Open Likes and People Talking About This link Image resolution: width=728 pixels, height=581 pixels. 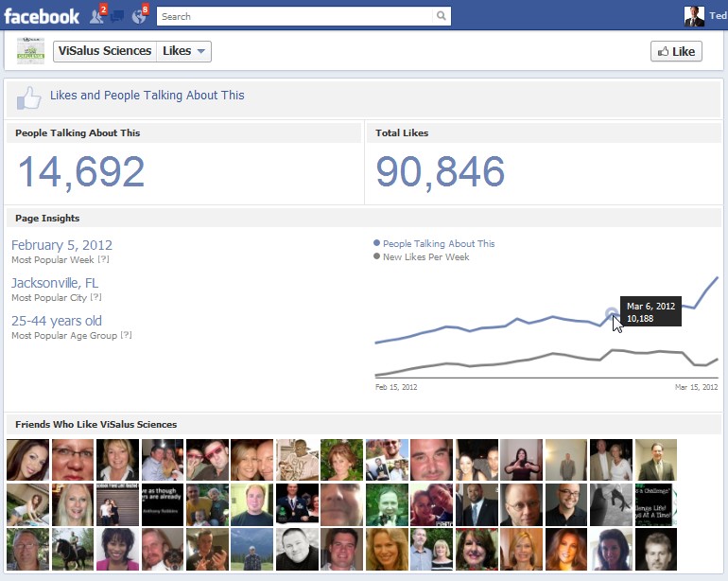point(147,96)
